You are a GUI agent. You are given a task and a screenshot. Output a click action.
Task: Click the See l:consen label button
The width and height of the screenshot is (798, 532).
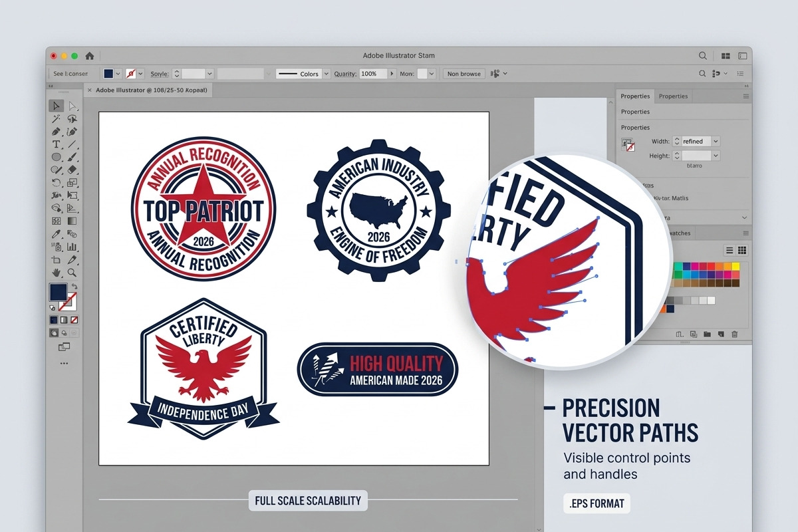point(70,74)
